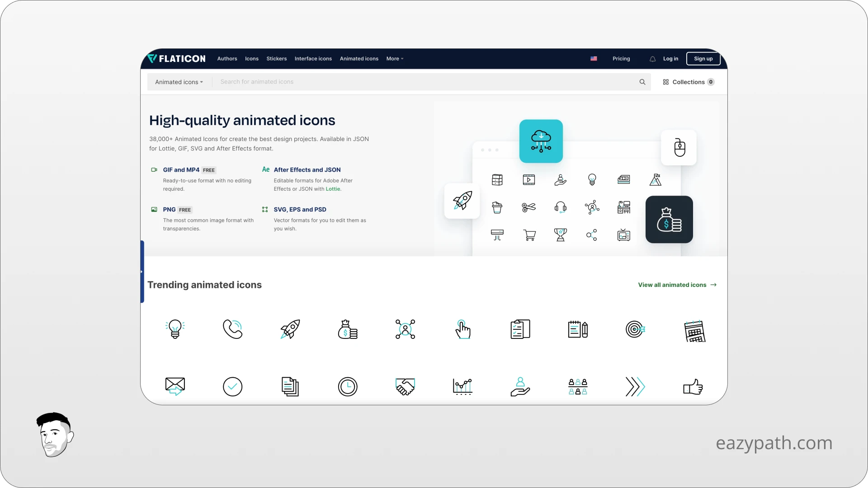Click the cloud network animated icon

pyautogui.click(x=541, y=141)
